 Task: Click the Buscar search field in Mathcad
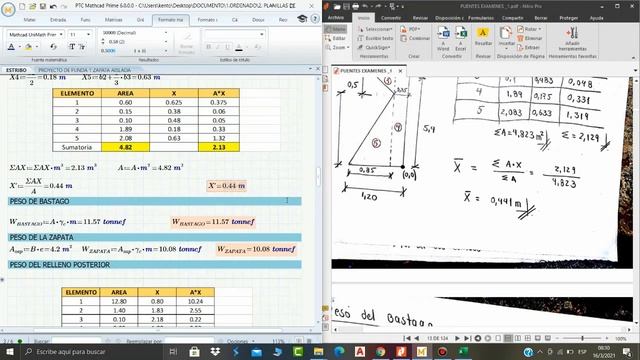point(76,341)
